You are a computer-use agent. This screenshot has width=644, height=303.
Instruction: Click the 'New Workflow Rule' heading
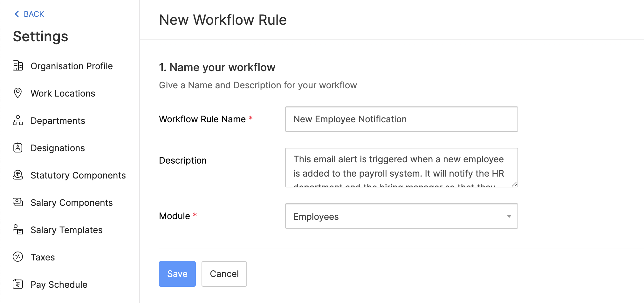coord(223,20)
